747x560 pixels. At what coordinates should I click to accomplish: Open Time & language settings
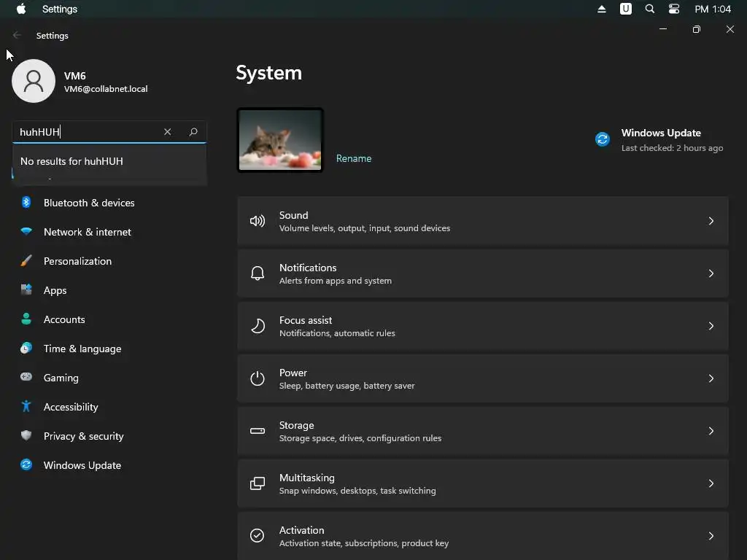[109, 349]
